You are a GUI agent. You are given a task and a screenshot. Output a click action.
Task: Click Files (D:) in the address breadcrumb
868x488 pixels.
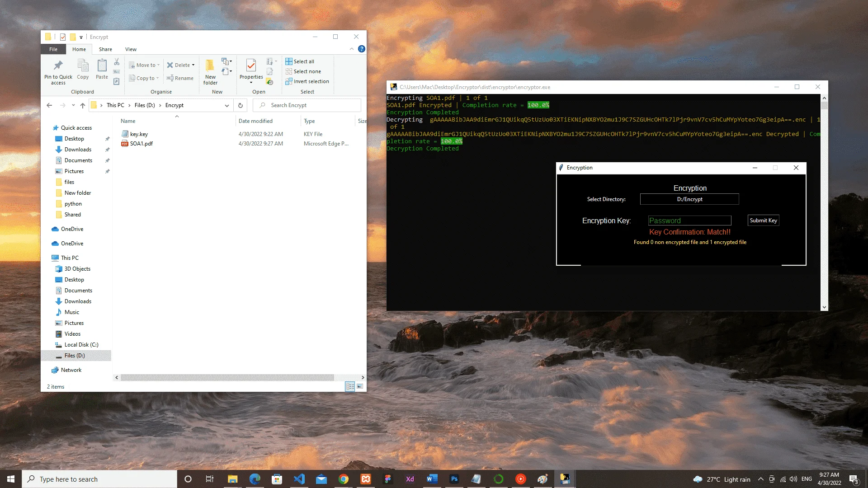coord(145,105)
